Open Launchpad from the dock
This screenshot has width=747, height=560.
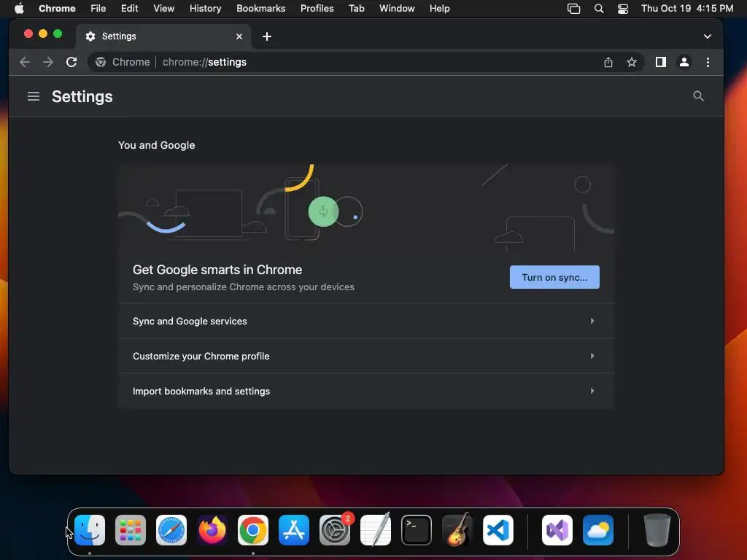(x=131, y=530)
